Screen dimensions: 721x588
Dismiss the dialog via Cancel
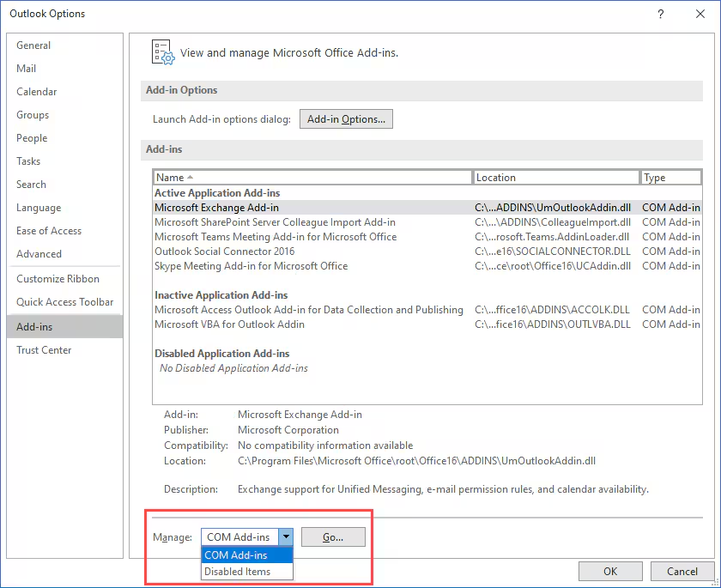(x=682, y=571)
